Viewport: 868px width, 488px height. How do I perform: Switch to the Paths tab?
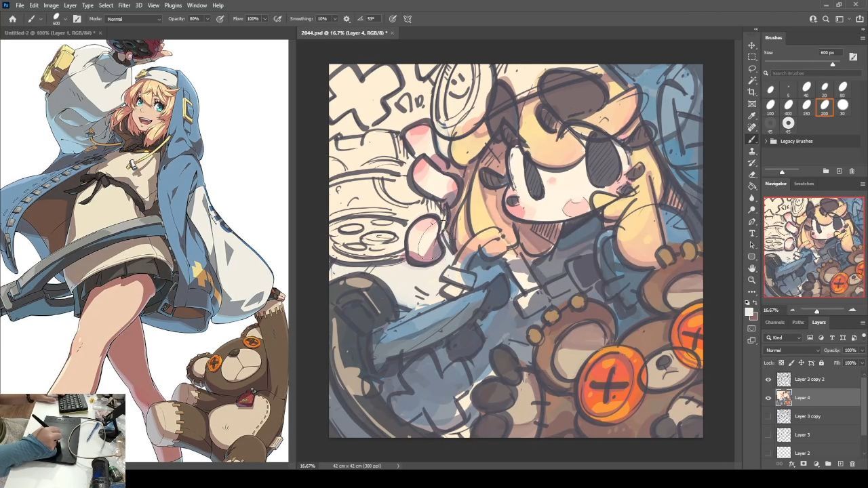coord(798,323)
